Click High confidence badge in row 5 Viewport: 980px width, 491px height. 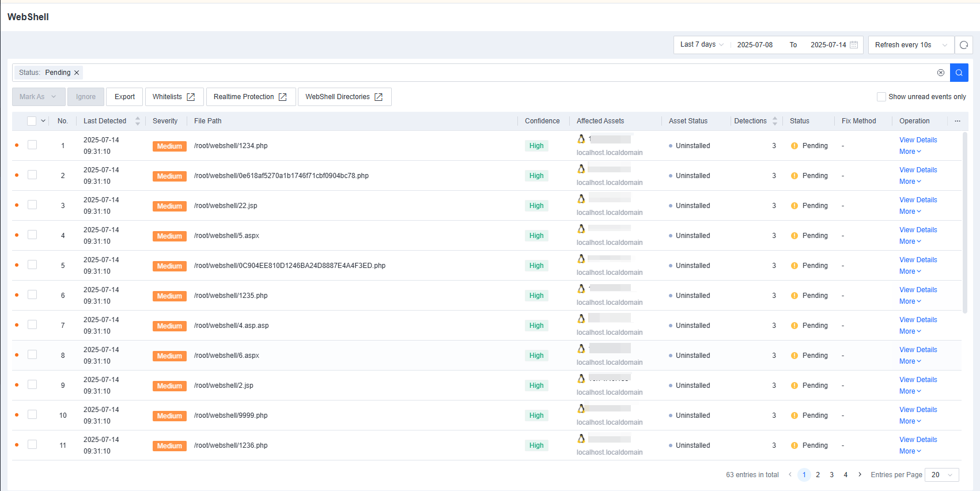536,266
